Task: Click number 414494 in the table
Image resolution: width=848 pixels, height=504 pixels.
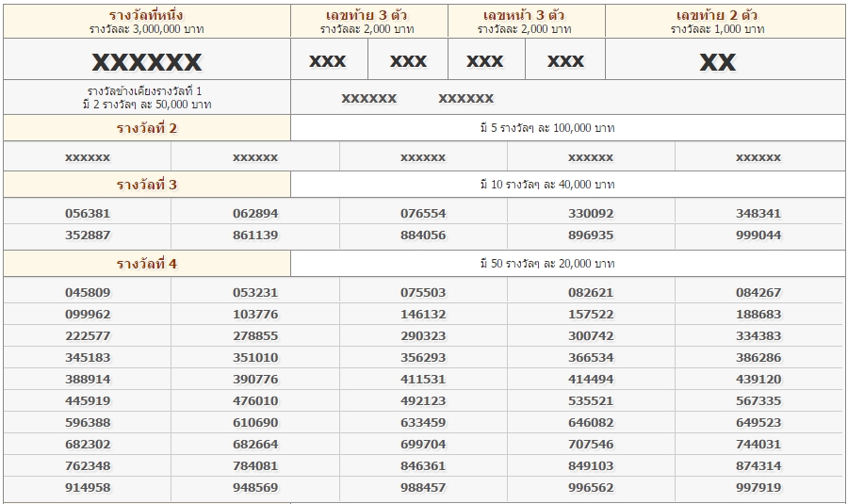Action: [x=591, y=379]
